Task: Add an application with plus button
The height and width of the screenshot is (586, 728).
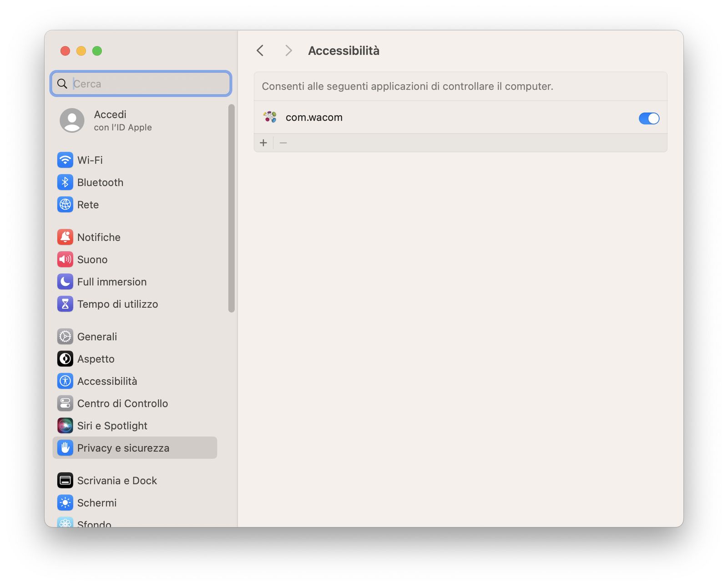Action: coord(263,143)
